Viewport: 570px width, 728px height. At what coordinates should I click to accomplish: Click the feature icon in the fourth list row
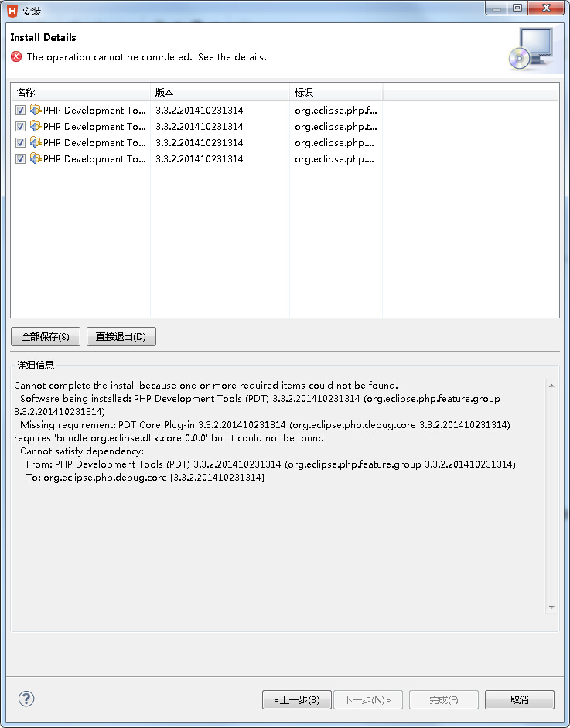(36, 158)
